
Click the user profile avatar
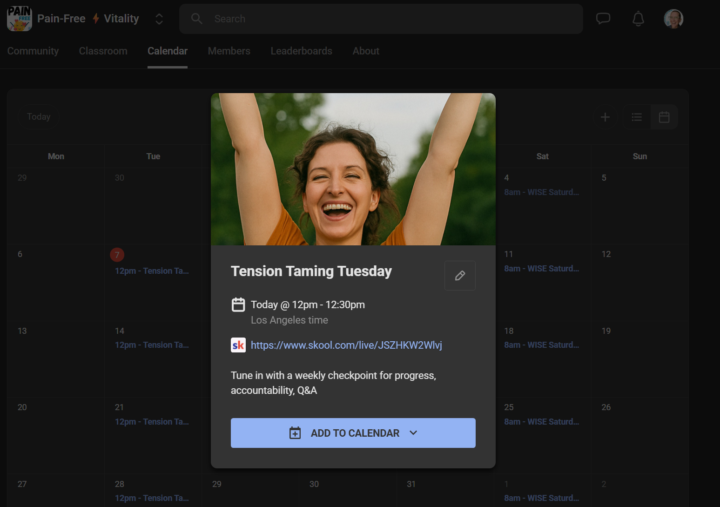[x=674, y=19]
